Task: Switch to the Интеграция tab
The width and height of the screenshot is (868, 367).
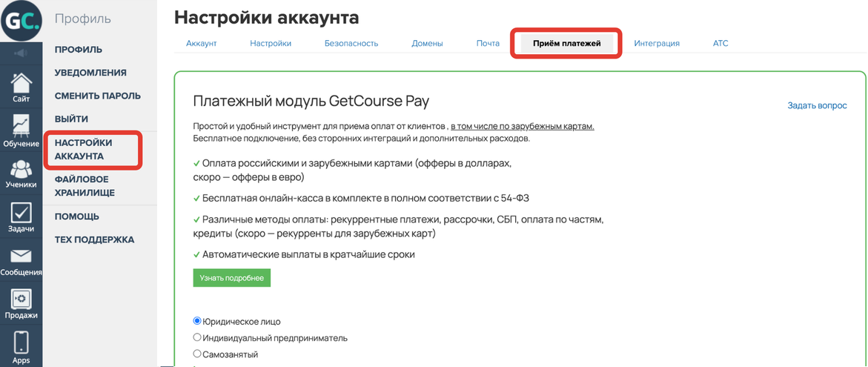Action: pyautogui.click(x=657, y=43)
